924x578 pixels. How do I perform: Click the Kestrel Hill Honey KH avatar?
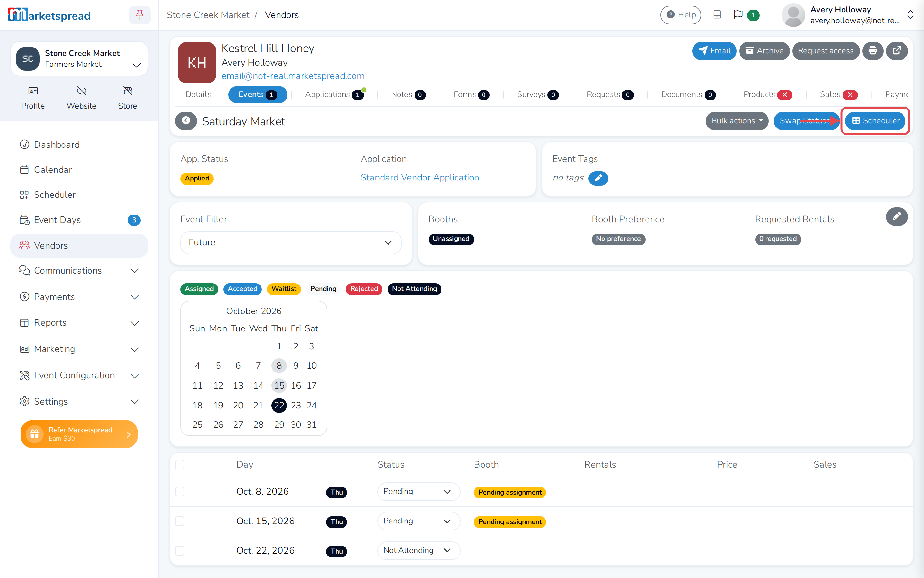[197, 62]
